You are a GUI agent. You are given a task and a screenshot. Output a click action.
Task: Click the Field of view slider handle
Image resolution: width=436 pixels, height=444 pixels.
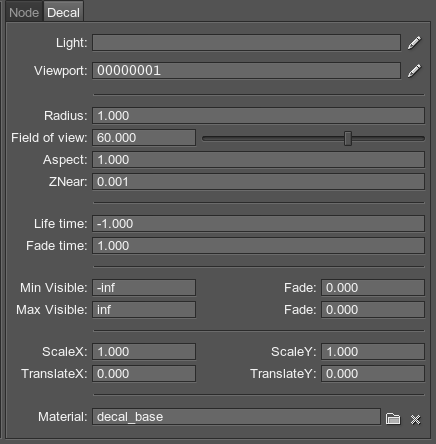pos(348,138)
